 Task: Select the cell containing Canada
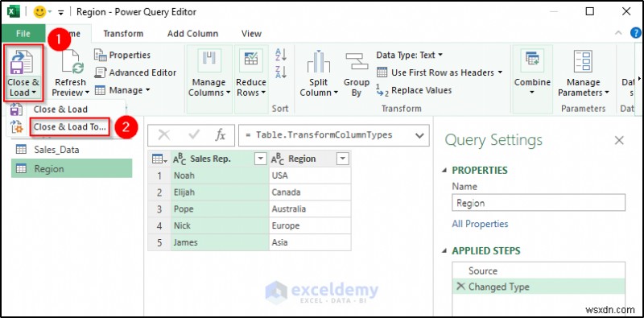point(310,192)
